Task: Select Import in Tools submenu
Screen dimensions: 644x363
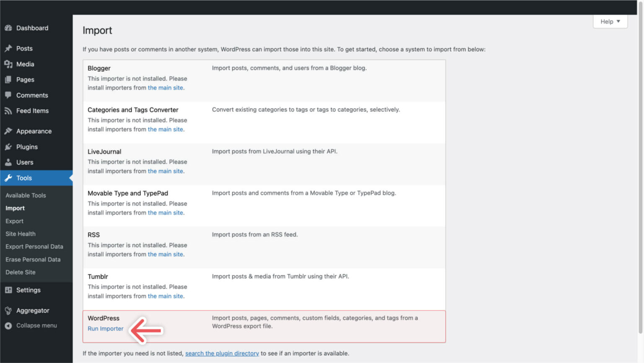Action: [15, 208]
